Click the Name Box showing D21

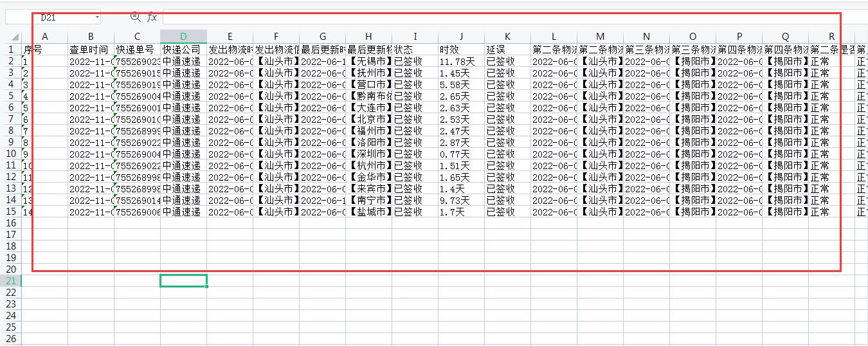(53, 18)
